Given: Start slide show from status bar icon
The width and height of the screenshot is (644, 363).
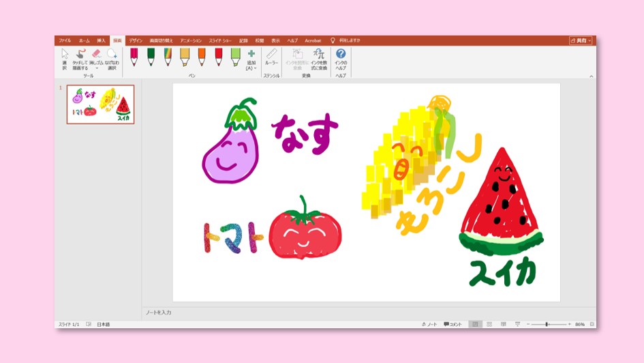Looking at the screenshot, I should pos(517,324).
